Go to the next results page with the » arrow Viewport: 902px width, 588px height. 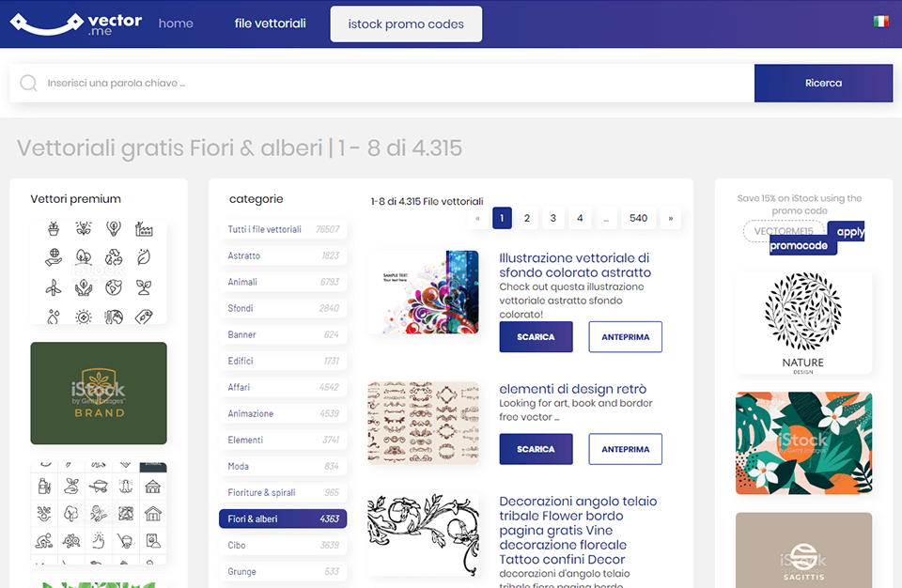(670, 218)
